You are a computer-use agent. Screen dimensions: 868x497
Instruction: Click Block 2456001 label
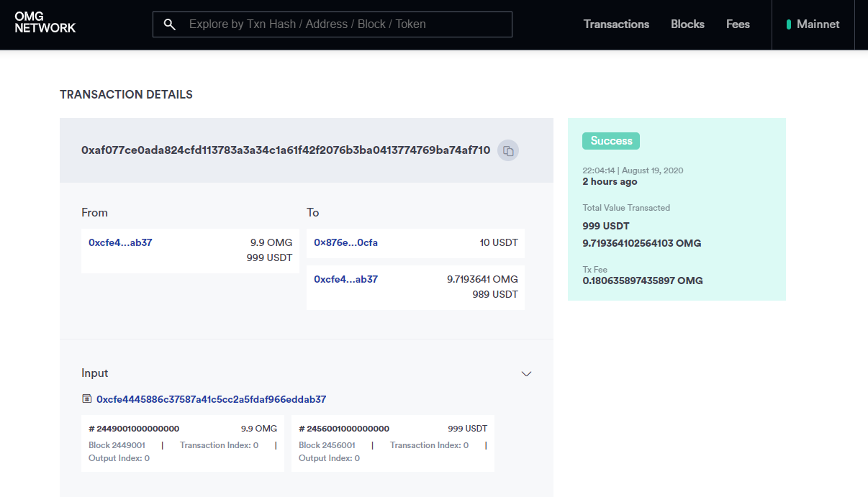coord(327,445)
